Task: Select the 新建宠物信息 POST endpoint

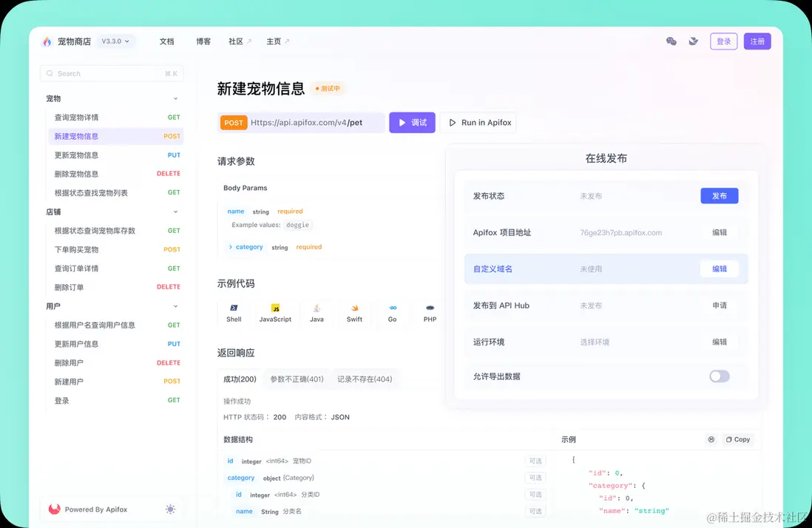Action: (x=77, y=136)
